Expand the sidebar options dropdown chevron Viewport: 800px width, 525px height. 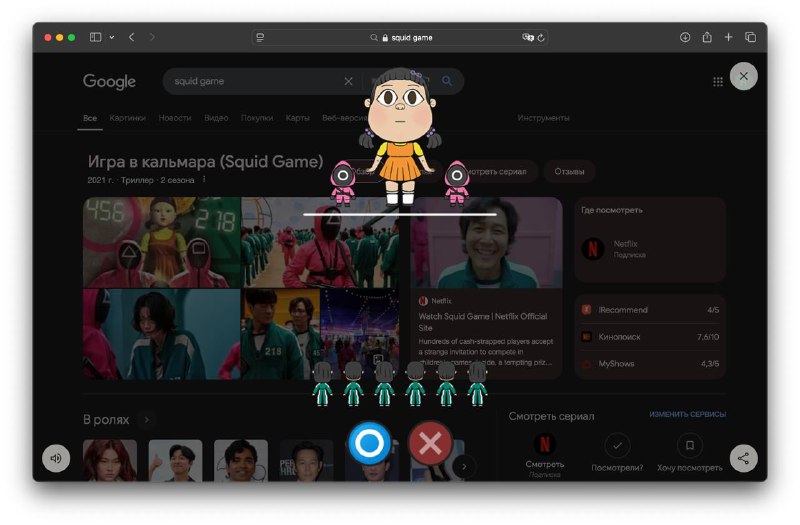tap(112, 37)
